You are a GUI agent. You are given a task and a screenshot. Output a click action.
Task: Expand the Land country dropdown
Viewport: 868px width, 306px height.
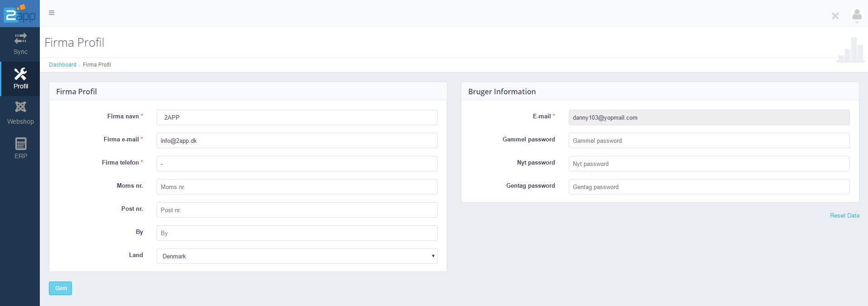[x=297, y=256]
